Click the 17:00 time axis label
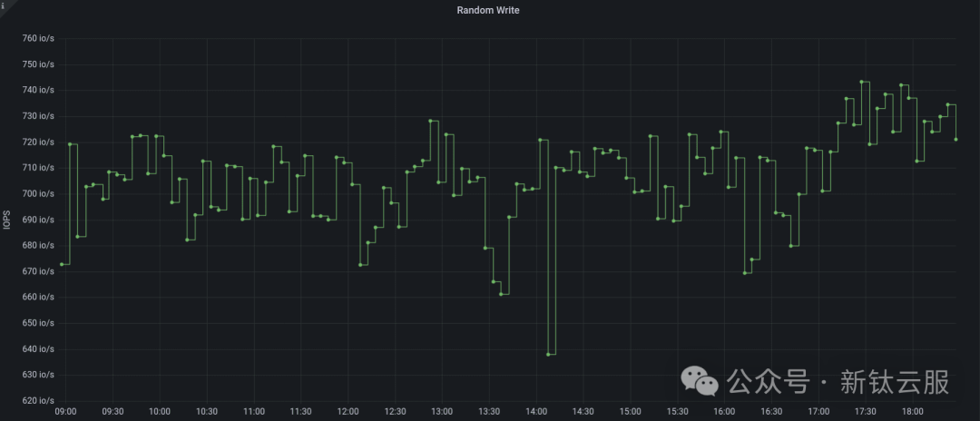 (818, 412)
